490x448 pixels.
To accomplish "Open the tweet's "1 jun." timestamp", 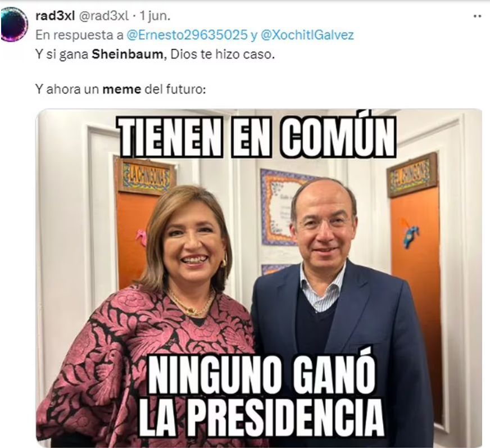I will [155, 16].
